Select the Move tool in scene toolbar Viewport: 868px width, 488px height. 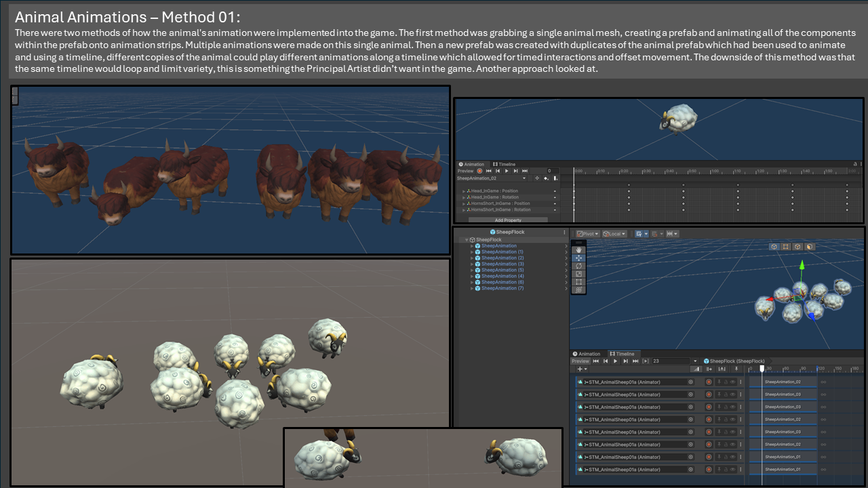coord(578,258)
